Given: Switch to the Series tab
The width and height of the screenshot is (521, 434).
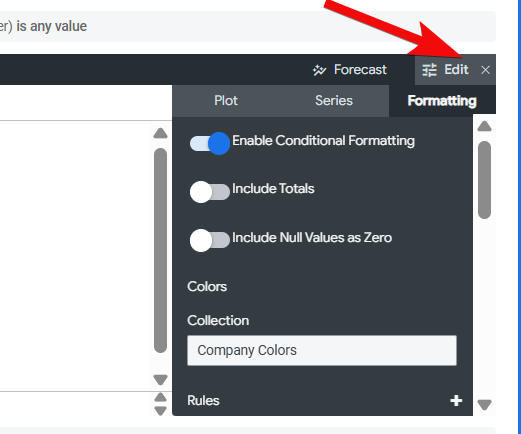Looking at the screenshot, I should click(334, 101).
